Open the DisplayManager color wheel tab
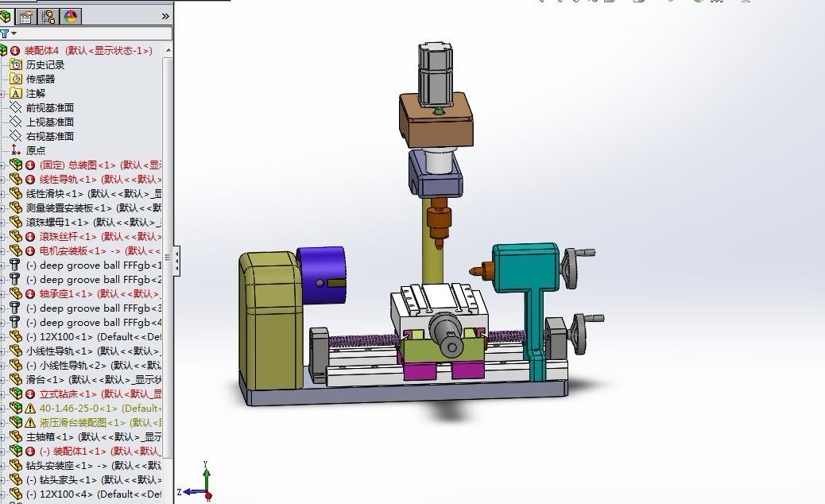The height and width of the screenshot is (504, 825). click(x=71, y=17)
